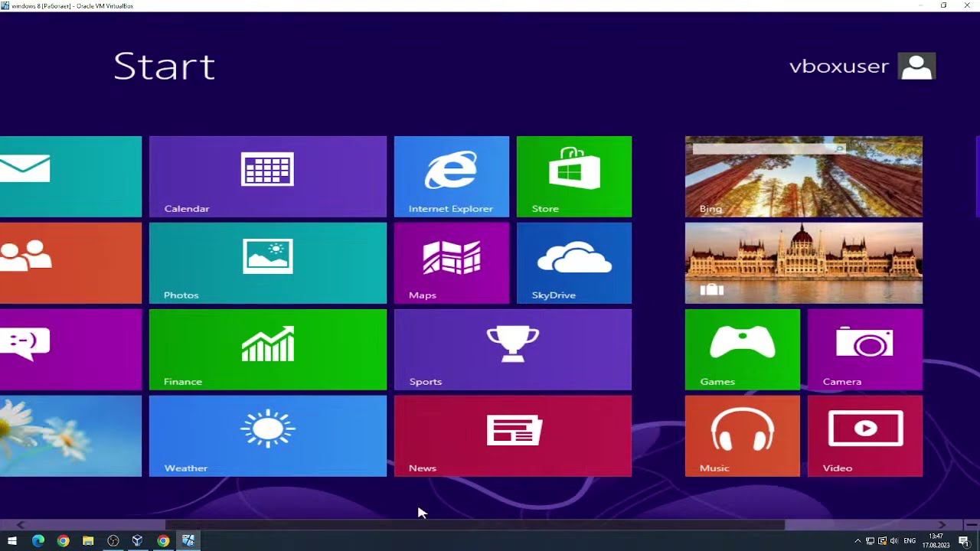
Task: Click the Start screen scrollbar right arrow
Action: (x=942, y=525)
